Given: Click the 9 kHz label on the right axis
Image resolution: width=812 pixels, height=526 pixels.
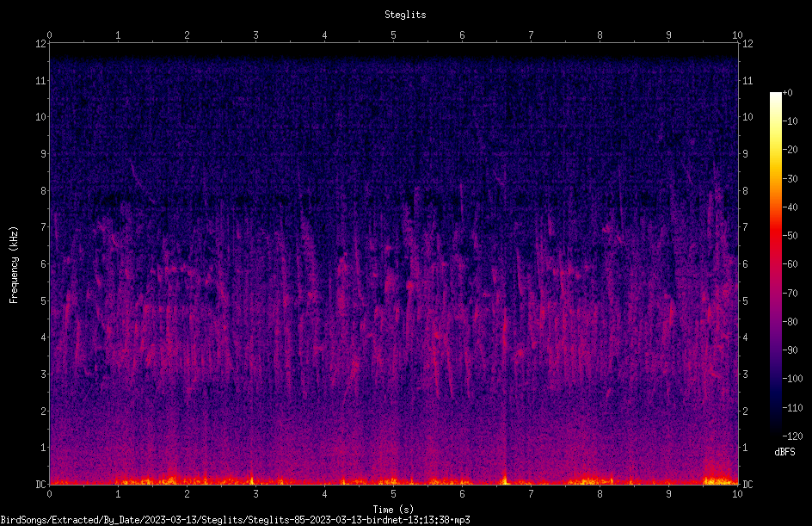Looking at the screenshot, I should (x=746, y=154).
